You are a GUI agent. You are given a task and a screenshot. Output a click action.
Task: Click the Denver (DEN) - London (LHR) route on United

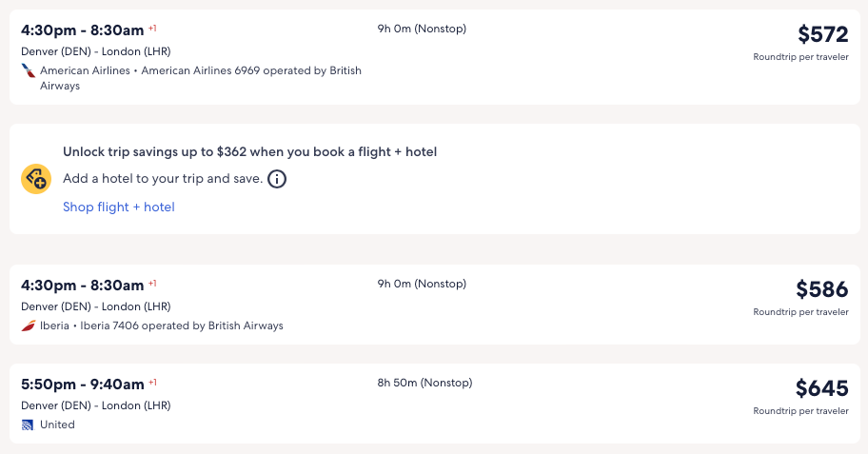95,405
